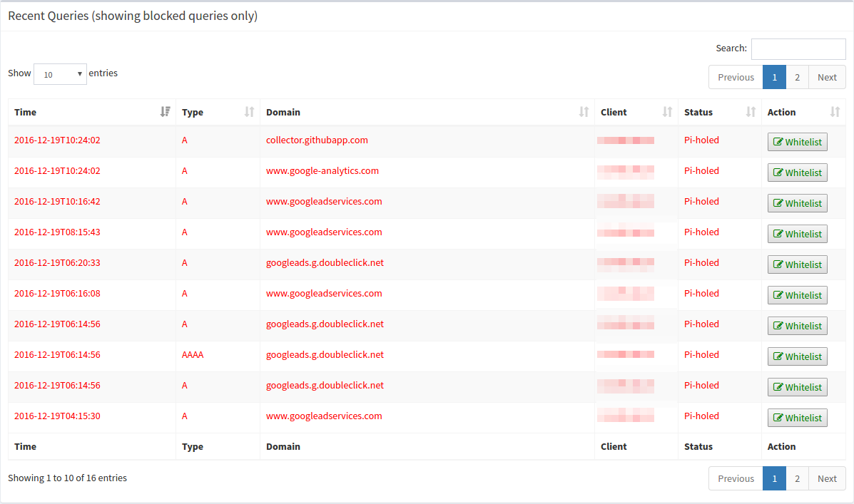Screen dimensions: 854x504
Task: Sort the table by the Time column icon
Action: (166, 112)
